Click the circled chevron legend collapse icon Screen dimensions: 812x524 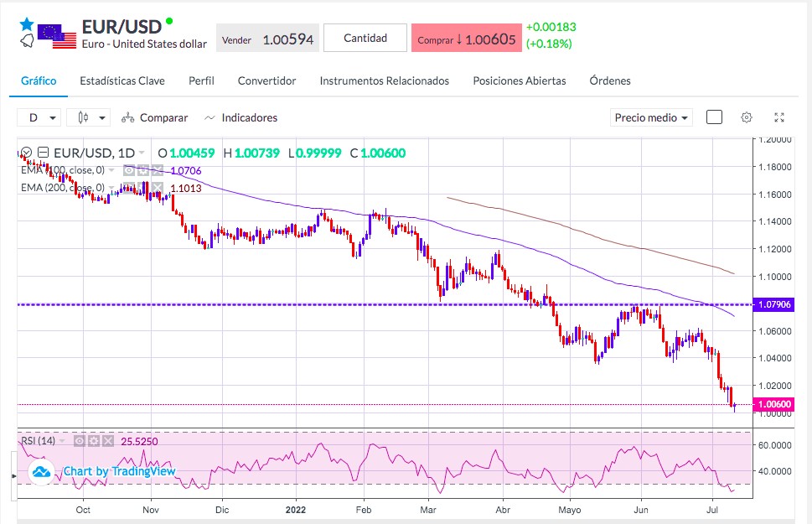pyautogui.click(x=27, y=153)
